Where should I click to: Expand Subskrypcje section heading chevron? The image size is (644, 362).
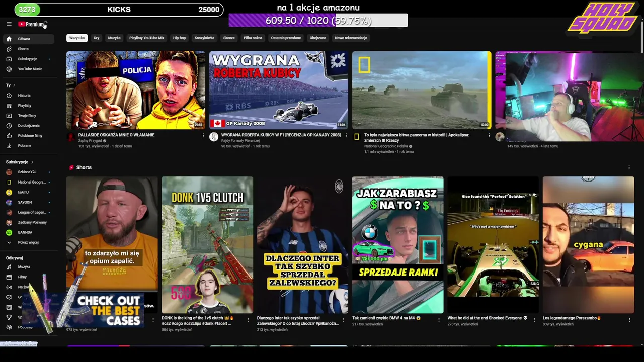(32, 162)
